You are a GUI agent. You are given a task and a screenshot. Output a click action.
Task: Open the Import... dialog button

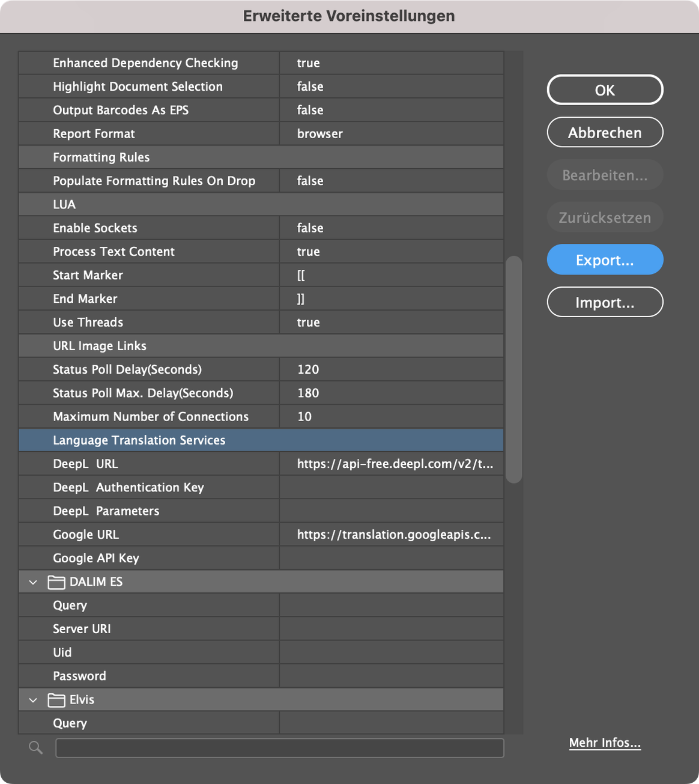click(605, 302)
